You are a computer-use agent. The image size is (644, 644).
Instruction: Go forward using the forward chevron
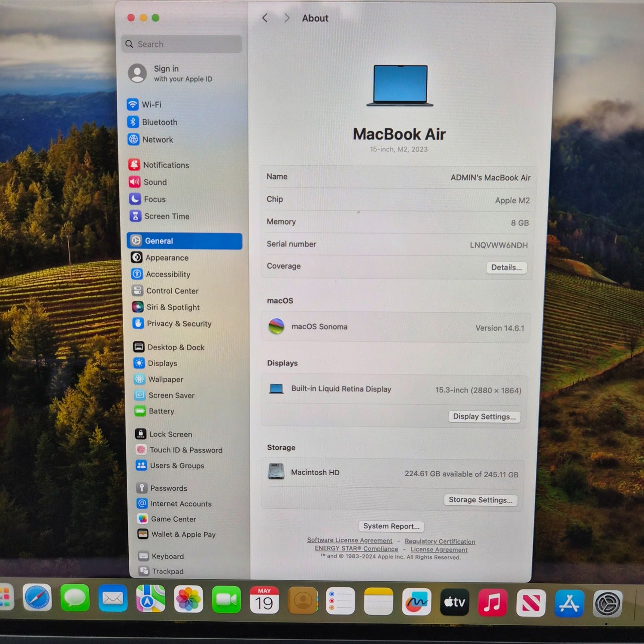pyautogui.click(x=287, y=18)
